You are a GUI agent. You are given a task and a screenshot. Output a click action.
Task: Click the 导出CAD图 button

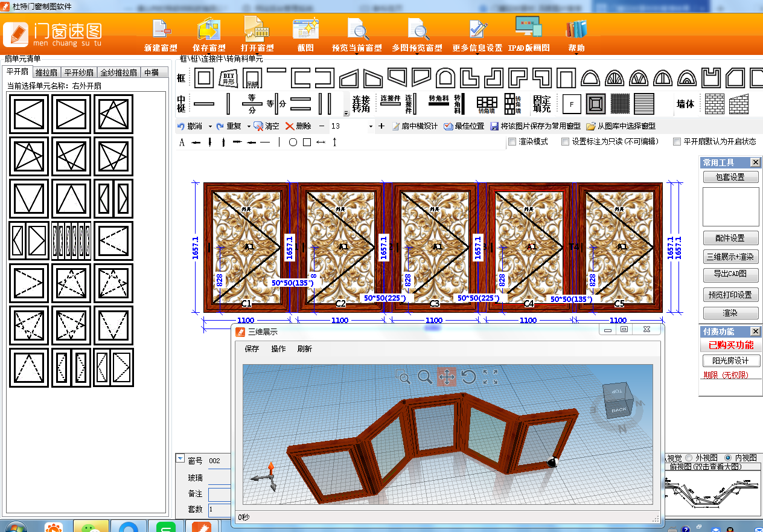click(730, 275)
